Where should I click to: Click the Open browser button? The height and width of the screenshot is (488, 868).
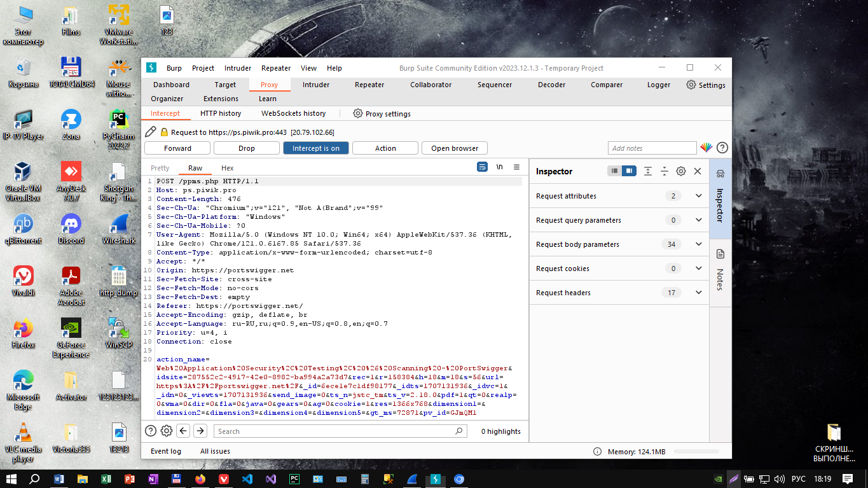pos(455,148)
